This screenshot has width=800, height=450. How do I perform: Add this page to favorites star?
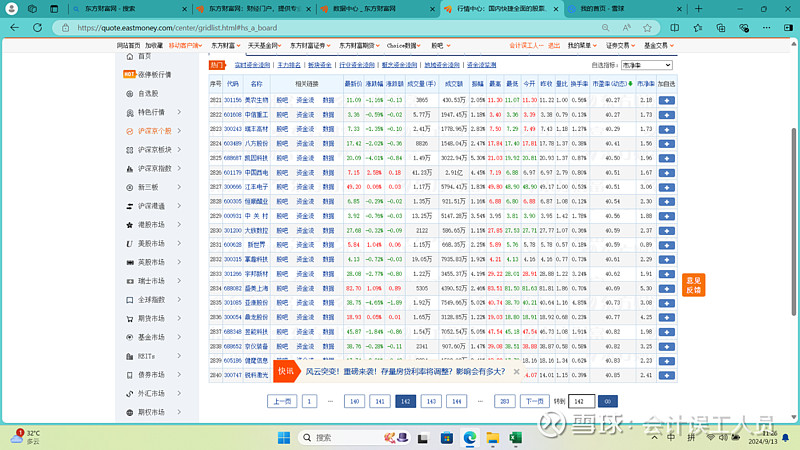[x=647, y=28]
